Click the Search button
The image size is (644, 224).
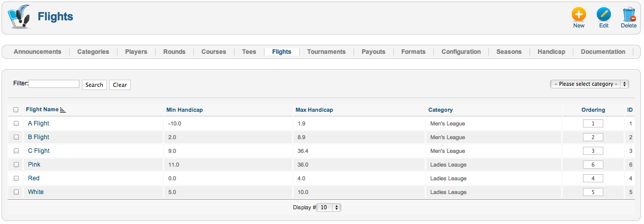tap(94, 85)
